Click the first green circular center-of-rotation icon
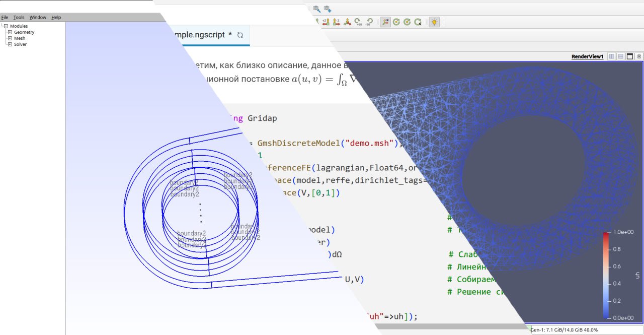The image size is (644, 335). pyautogui.click(x=396, y=22)
